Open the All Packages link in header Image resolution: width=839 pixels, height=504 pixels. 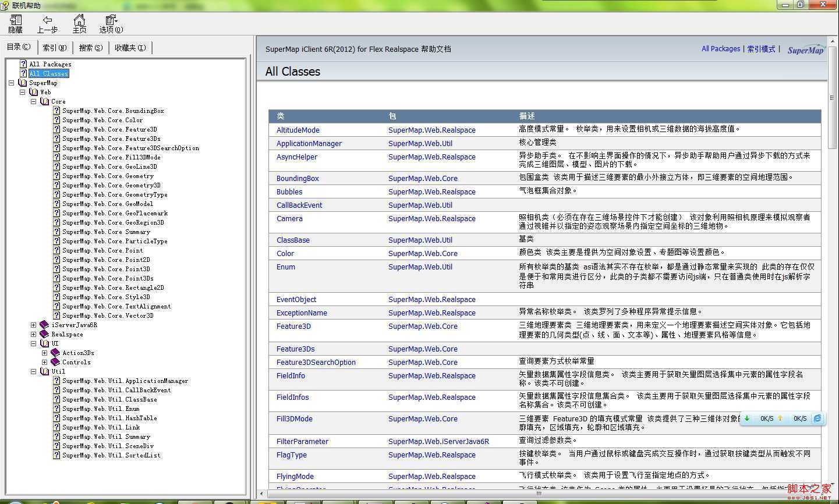click(721, 49)
